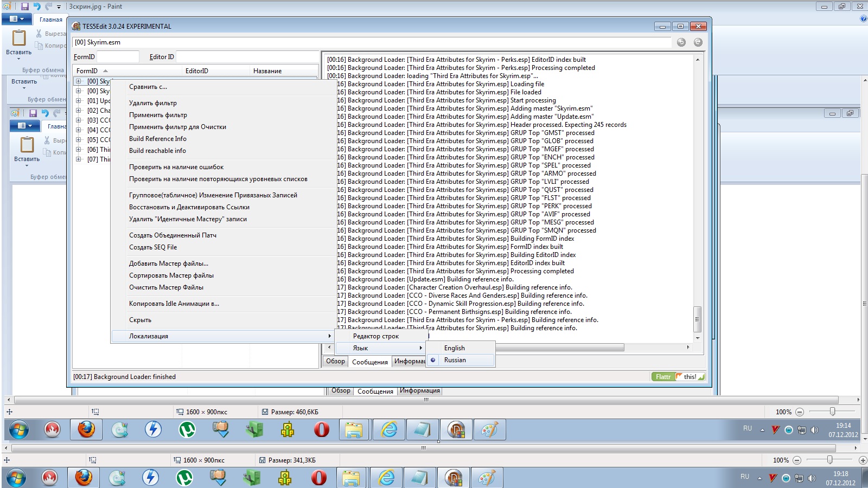This screenshot has height=488, width=868.
Task: Choose Сравнить с... from context menu
Action: coord(223,87)
